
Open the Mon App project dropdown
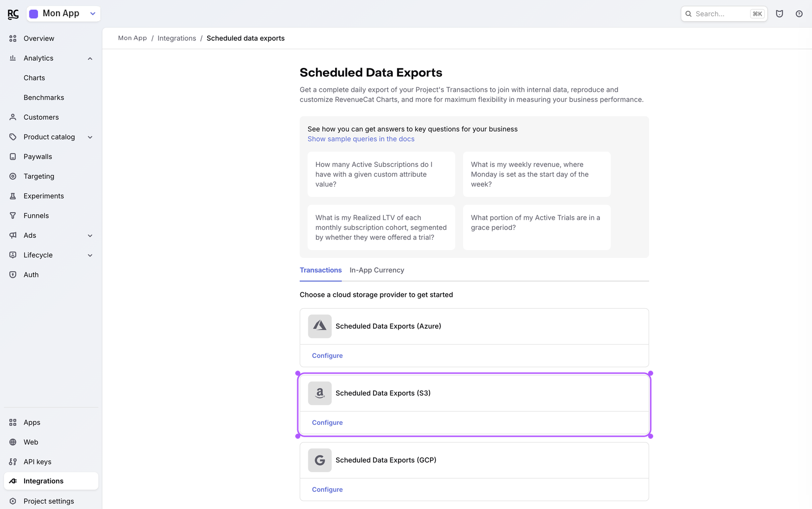point(63,14)
